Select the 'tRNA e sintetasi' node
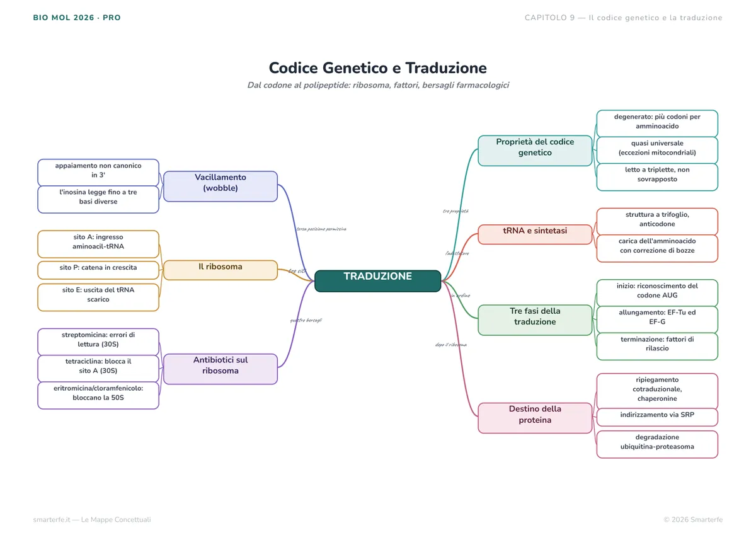This screenshot has height=535, width=756. click(x=535, y=234)
